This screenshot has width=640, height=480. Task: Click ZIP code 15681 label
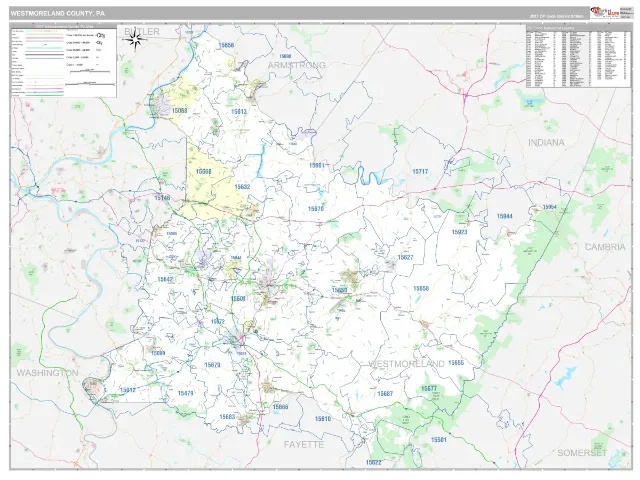(x=317, y=165)
